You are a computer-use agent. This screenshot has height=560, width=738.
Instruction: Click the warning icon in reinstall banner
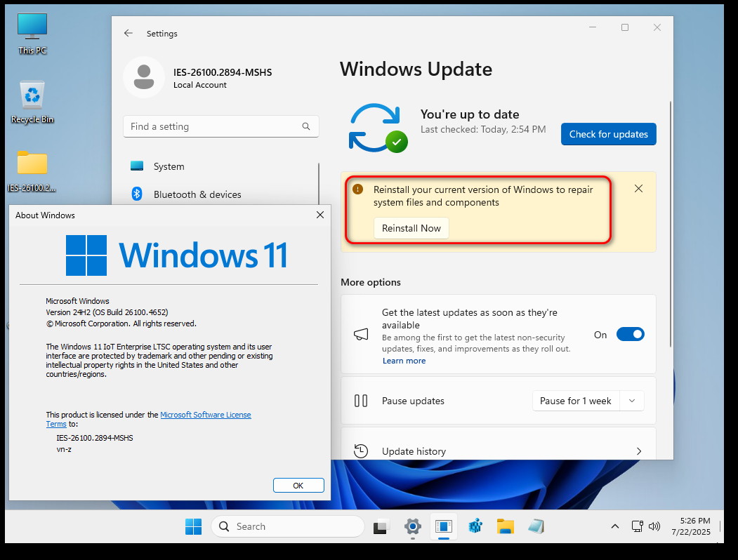pos(357,189)
